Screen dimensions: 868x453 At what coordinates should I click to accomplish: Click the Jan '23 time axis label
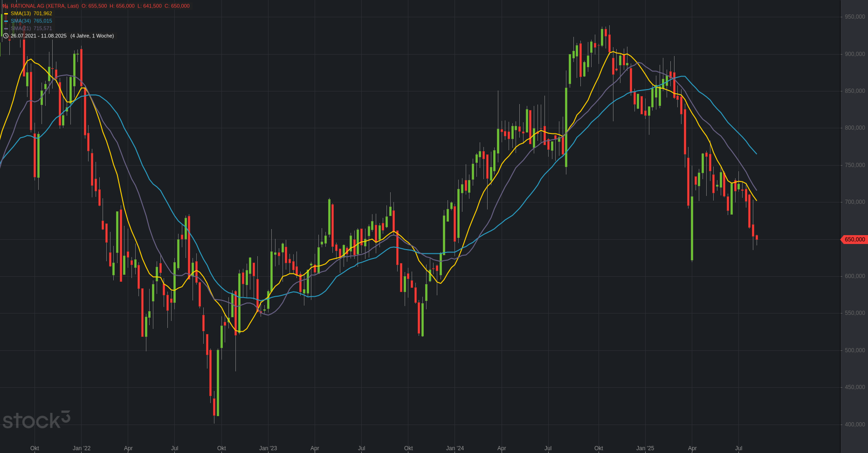pyautogui.click(x=268, y=448)
